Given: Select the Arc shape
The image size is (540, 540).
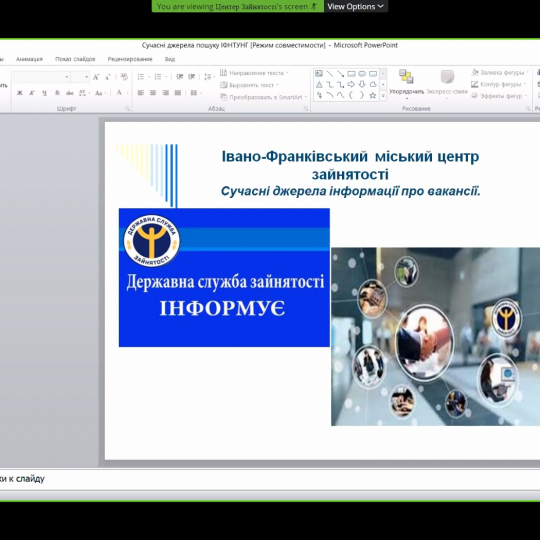Looking at the screenshot, I should pos(330,95).
